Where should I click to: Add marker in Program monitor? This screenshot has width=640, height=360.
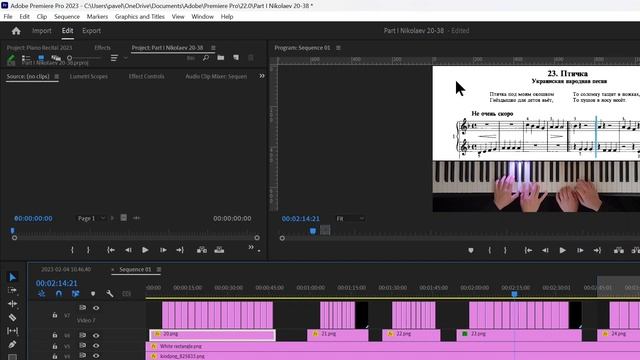[x=471, y=250]
